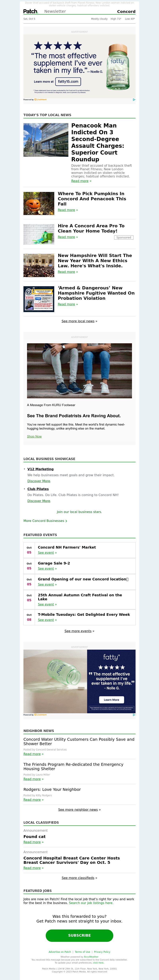Open V12 Marketing business link
Viewport: 159px width, 980px height.
(40, 469)
